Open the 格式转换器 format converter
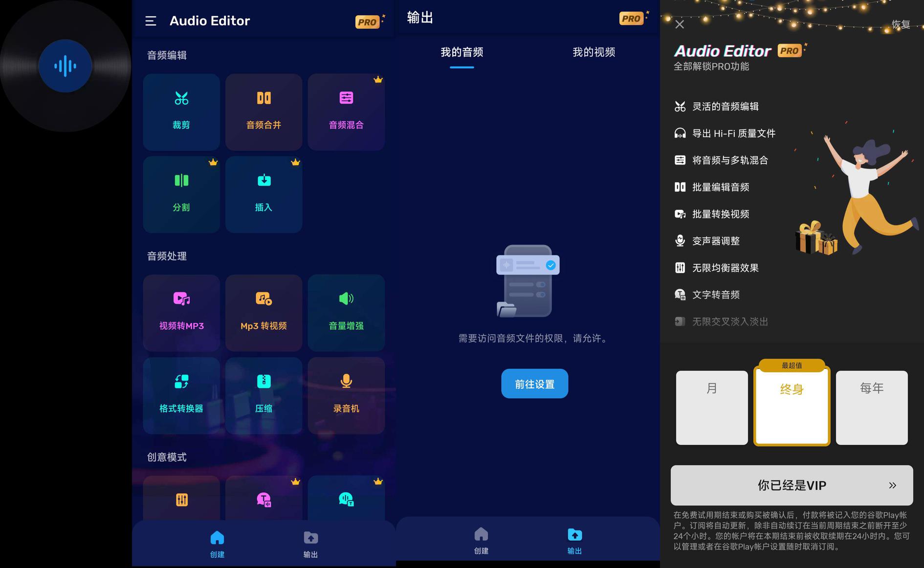Image resolution: width=924 pixels, height=568 pixels. [181, 395]
